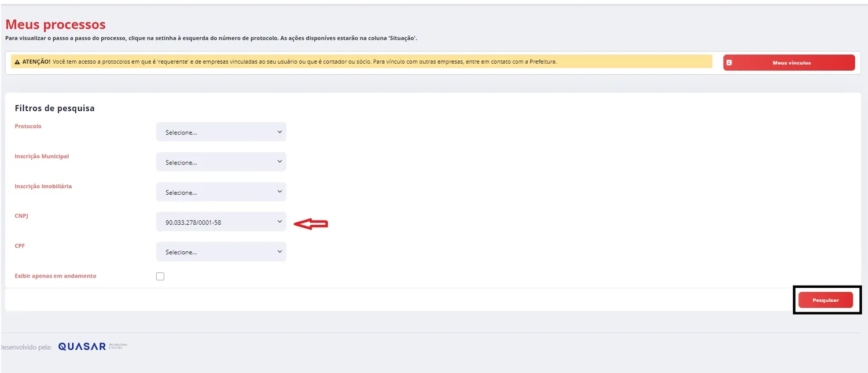Toggle the Exibir apenas em andamento checkbox
This screenshot has height=373, width=868.
coord(160,276)
